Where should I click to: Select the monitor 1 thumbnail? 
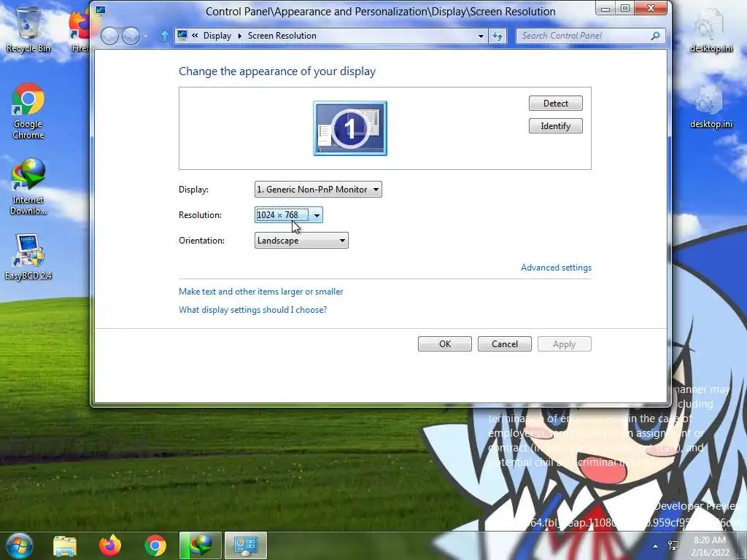[350, 128]
